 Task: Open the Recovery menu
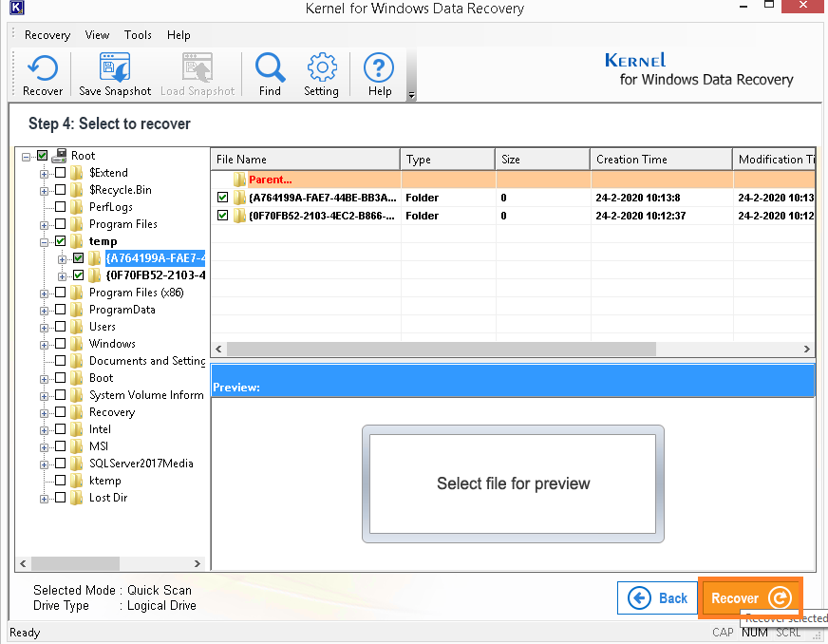(47, 35)
